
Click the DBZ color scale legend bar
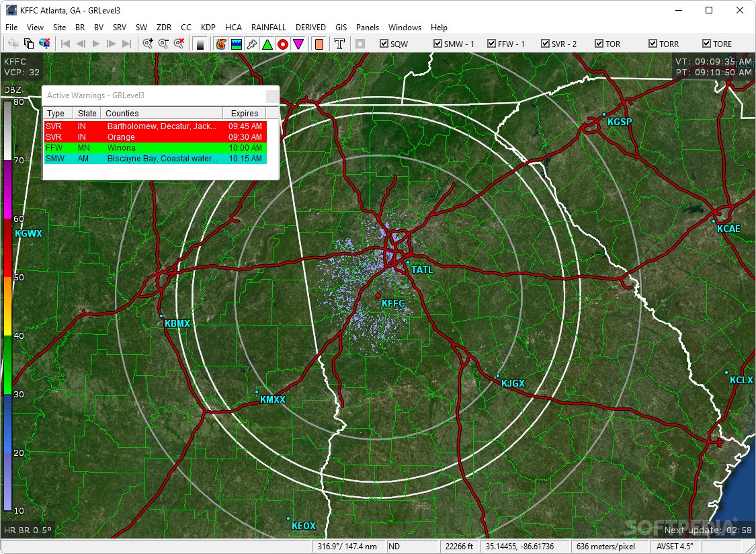pos(7,306)
